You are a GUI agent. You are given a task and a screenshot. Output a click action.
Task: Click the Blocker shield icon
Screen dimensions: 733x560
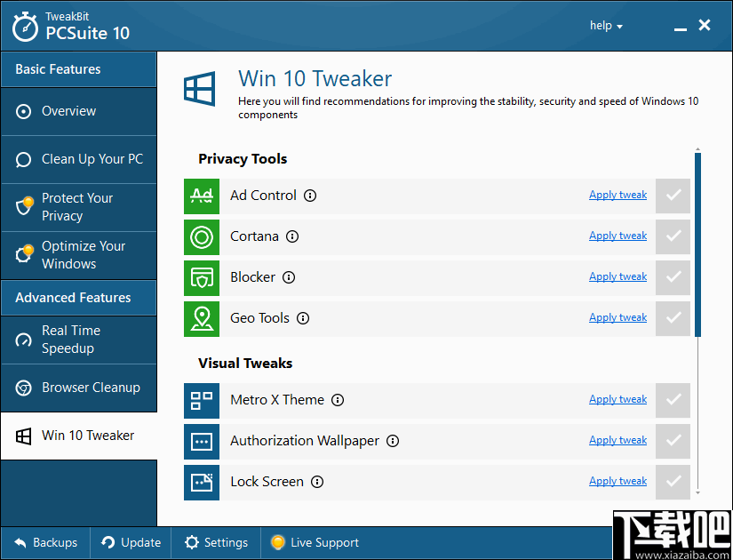(x=202, y=277)
